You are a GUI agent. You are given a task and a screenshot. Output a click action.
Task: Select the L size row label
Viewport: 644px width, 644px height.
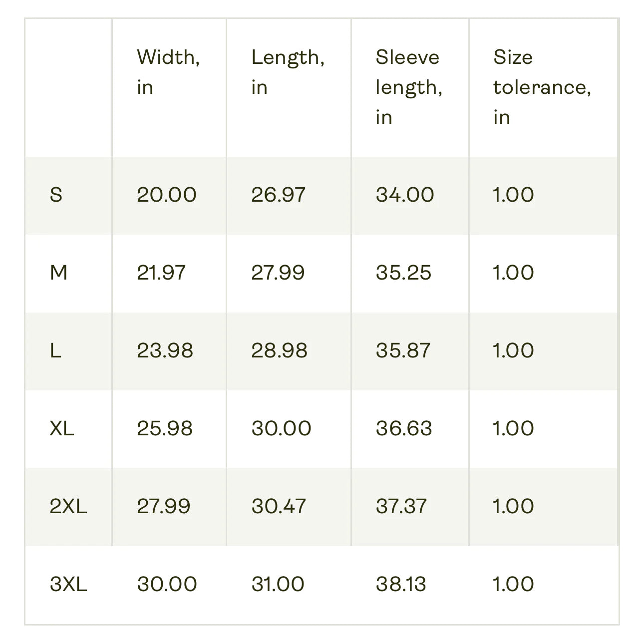55,350
